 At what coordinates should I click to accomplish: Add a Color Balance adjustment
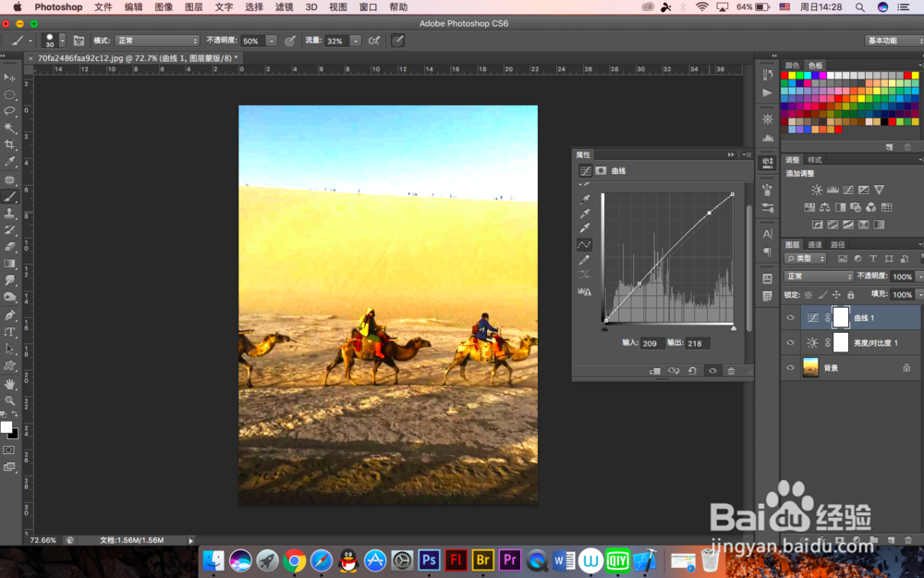[x=825, y=207]
